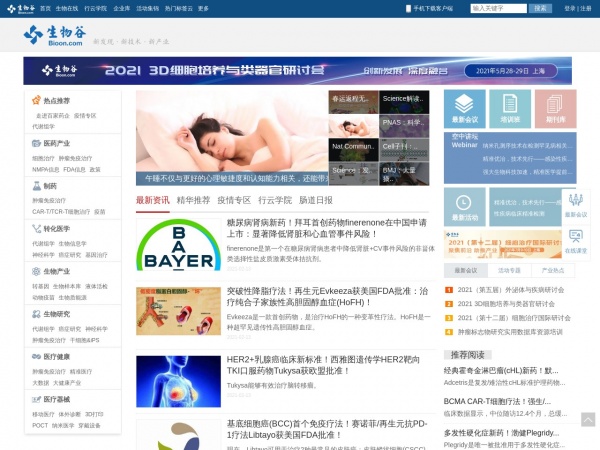Image resolution: width=600 pixels, height=450 pixels.
Task: Open 行云学院 in the top navigation
Action: tap(96, 8)
